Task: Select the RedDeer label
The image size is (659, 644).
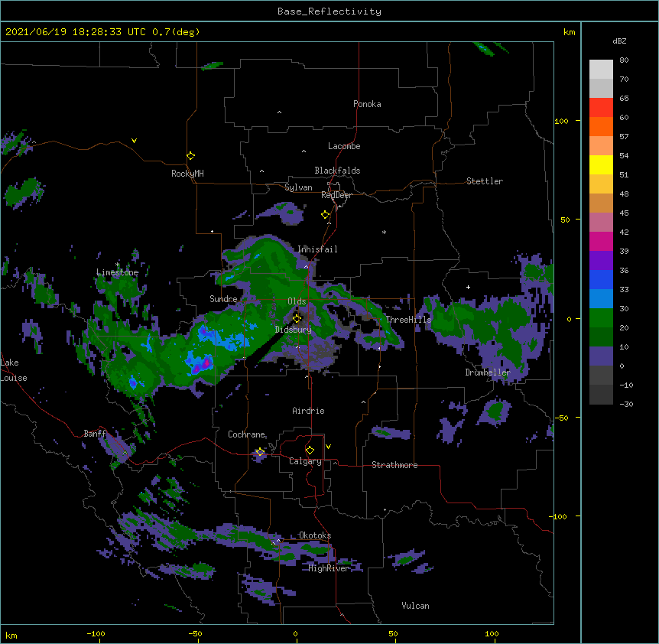Action: (336, 195)
